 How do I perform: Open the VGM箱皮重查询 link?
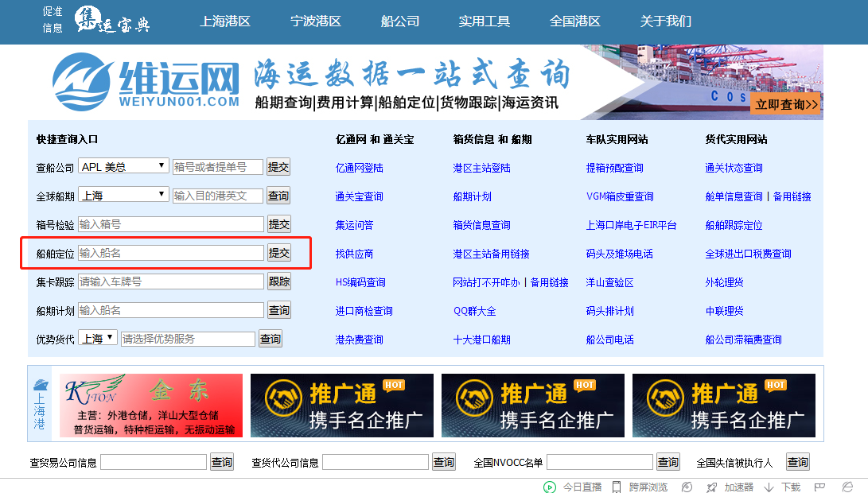pyautogui.click(x=620, y=196)
